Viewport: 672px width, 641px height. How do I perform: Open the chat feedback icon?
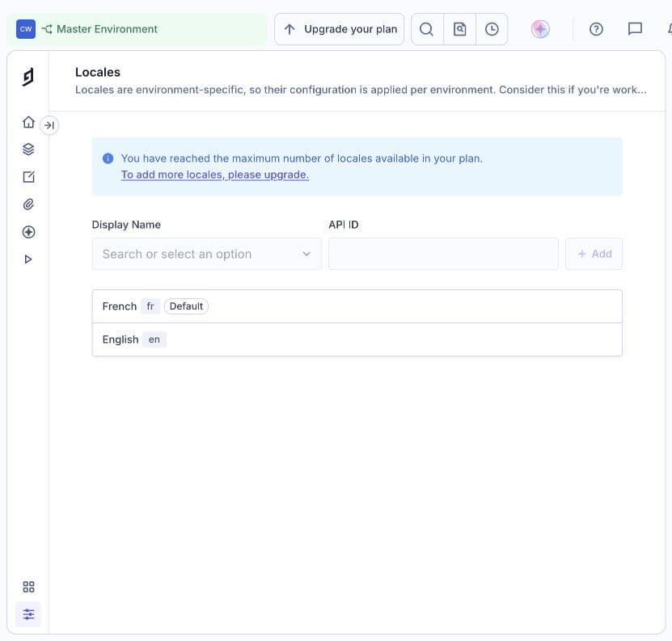coord(635,29)
